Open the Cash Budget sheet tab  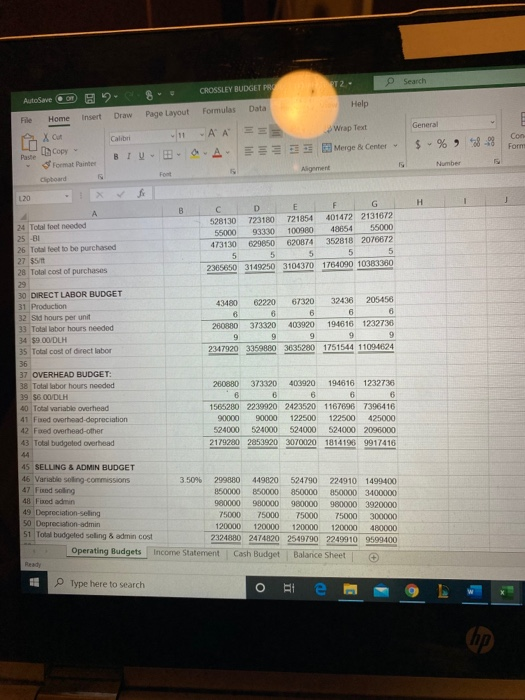[x=256, y=554]
